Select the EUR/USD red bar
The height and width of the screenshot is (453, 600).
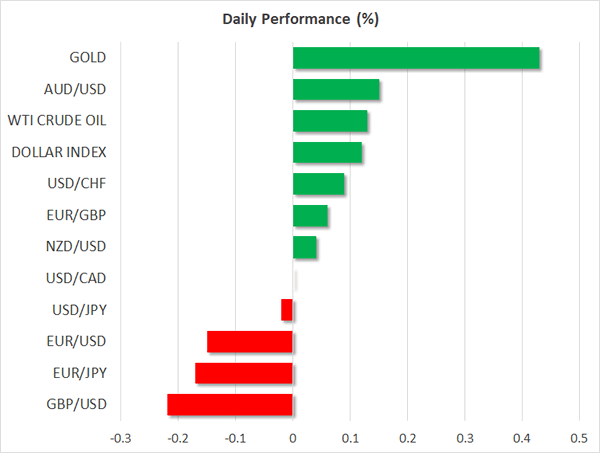tap(250, 342)
